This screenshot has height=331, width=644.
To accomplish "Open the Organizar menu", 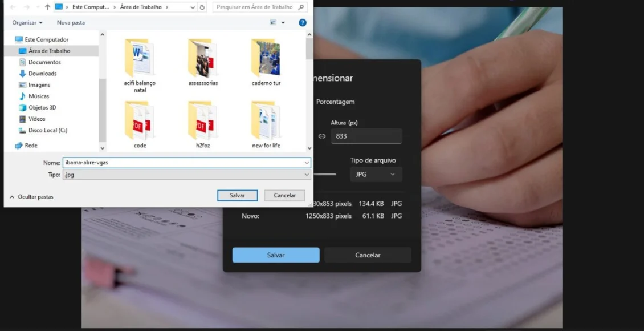I will (27, 23).
